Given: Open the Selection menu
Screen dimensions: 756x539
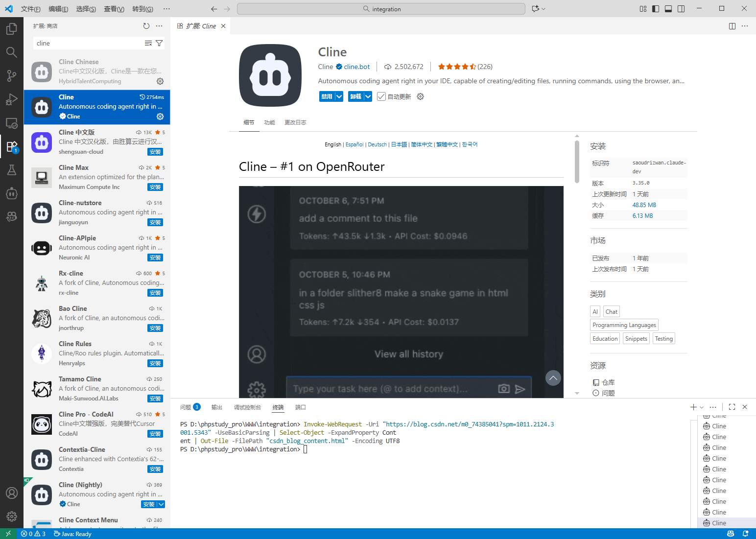Looking at the screenshot, I should tap(86, 9).
